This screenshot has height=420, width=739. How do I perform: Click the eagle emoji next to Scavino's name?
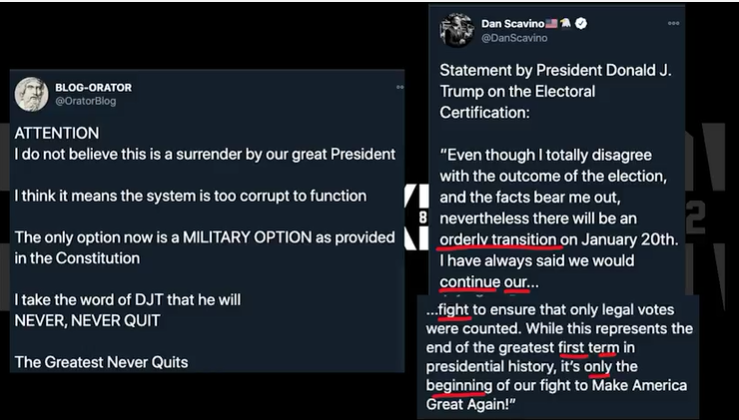click(564, 22)
